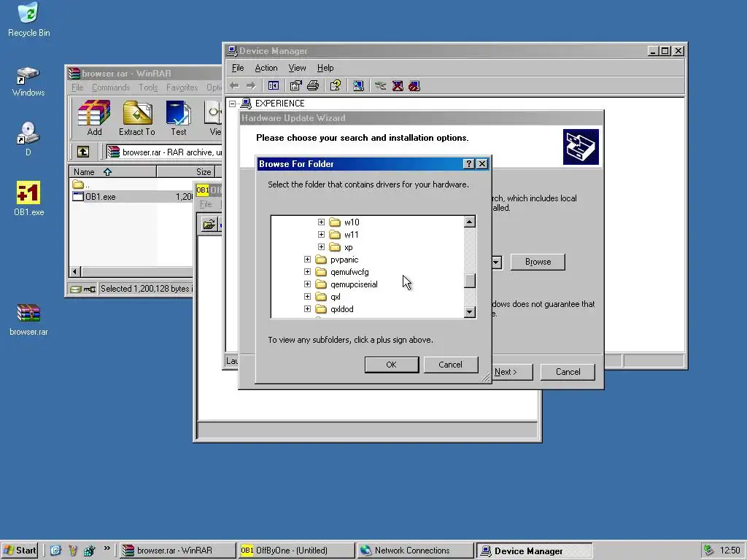Click the Start button

pos(20,550)
